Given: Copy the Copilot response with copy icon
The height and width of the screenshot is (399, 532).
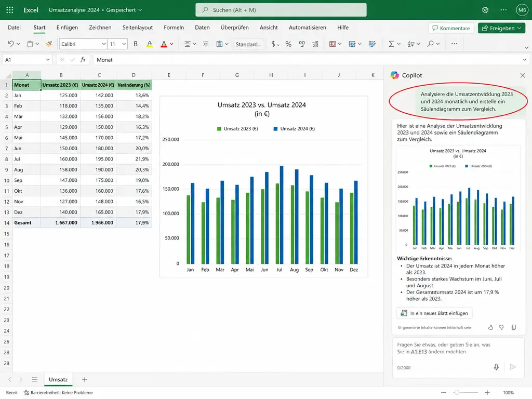Looking at the screenshot, I should point(514,327).
